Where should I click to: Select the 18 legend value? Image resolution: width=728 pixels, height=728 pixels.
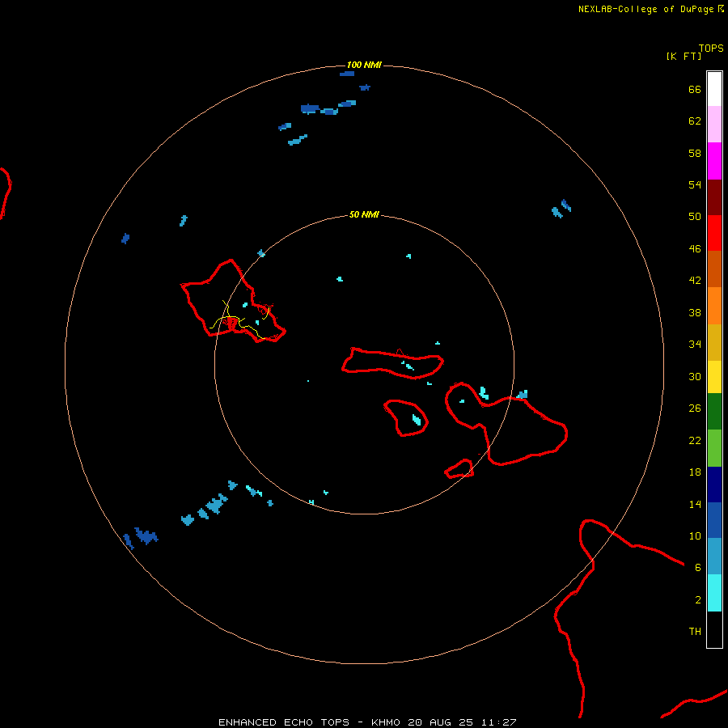pos(695,472)
